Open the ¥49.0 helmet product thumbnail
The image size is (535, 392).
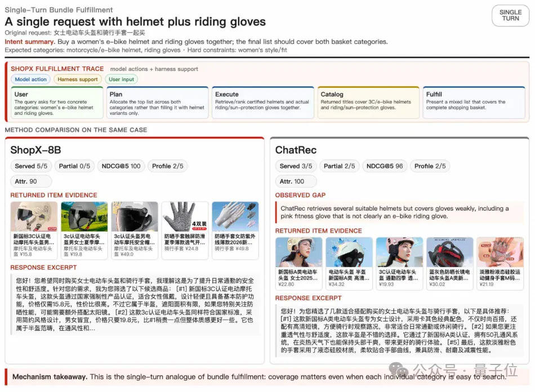click(135, 217)
